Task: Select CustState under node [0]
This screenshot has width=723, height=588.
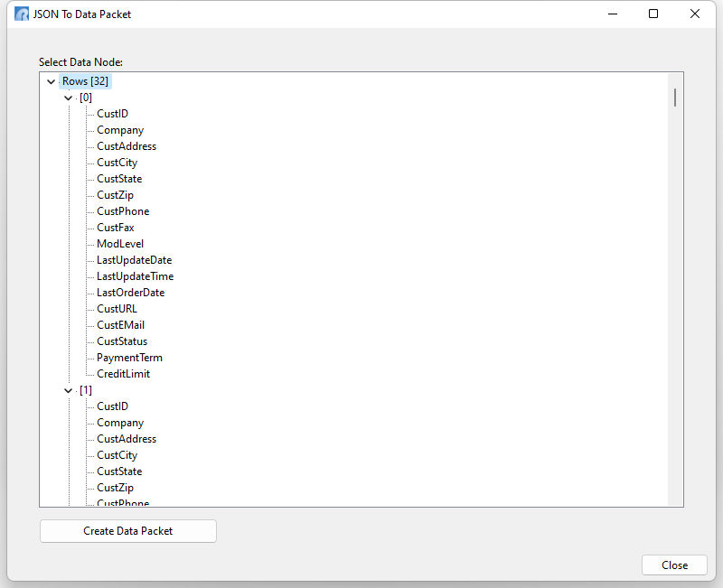Action: (x=119, y=179)
